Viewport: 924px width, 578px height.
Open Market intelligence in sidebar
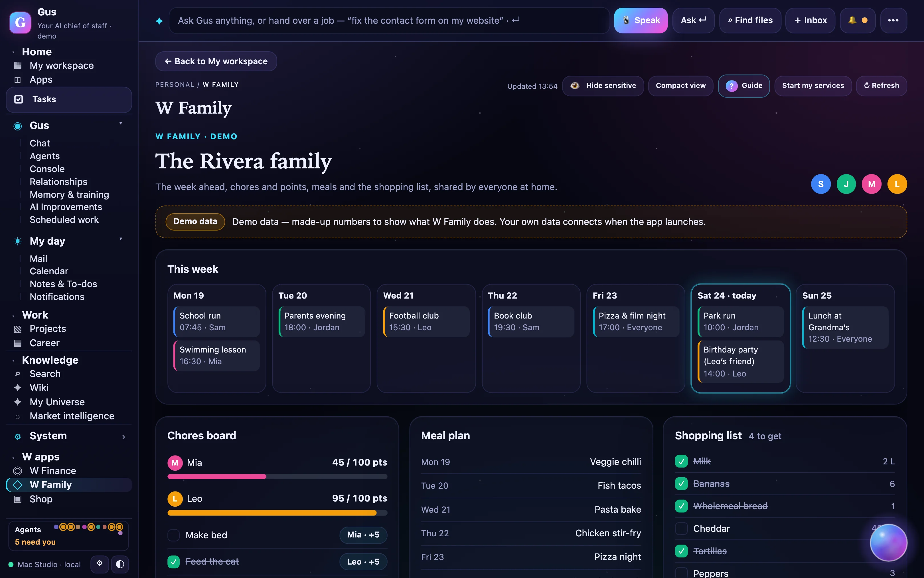[x=72, y=416]
